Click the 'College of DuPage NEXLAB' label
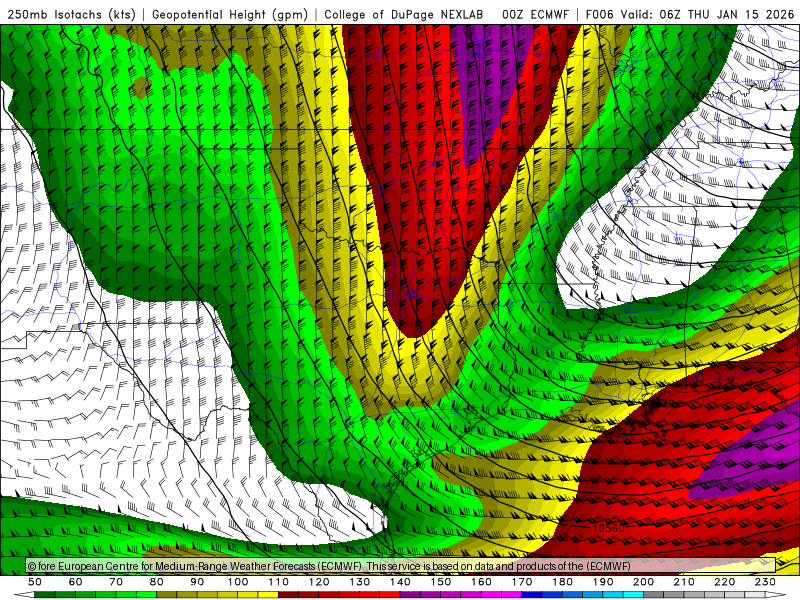 tap(404, 15)
